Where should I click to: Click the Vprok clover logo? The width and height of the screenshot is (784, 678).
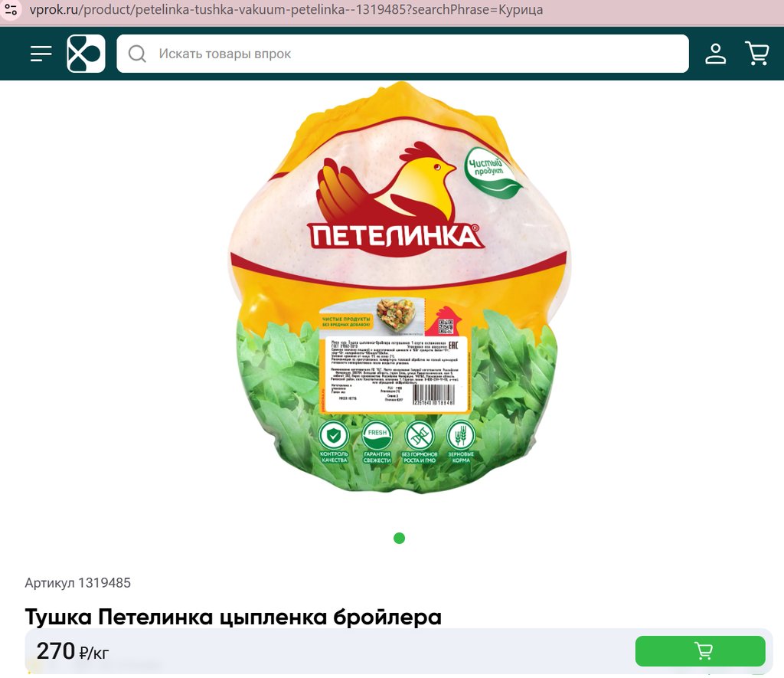pos(86,54)
